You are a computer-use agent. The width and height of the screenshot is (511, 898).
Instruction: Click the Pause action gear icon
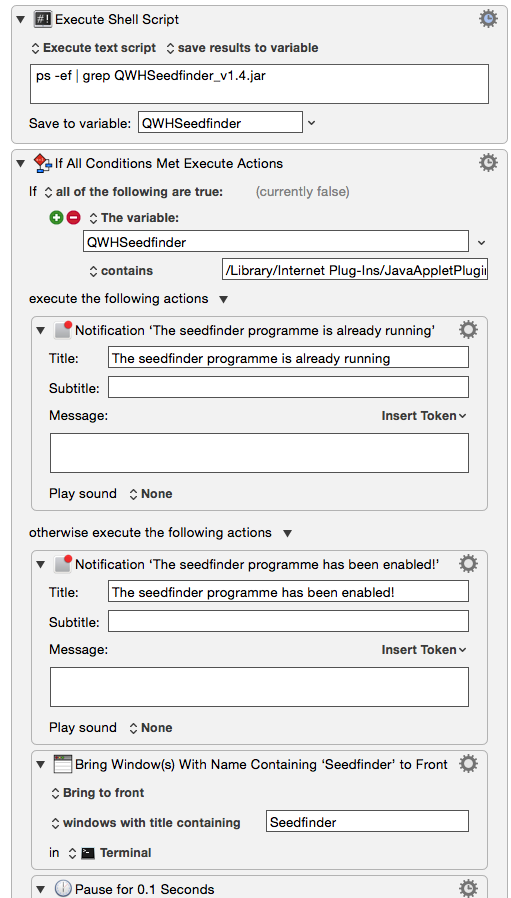469,889
